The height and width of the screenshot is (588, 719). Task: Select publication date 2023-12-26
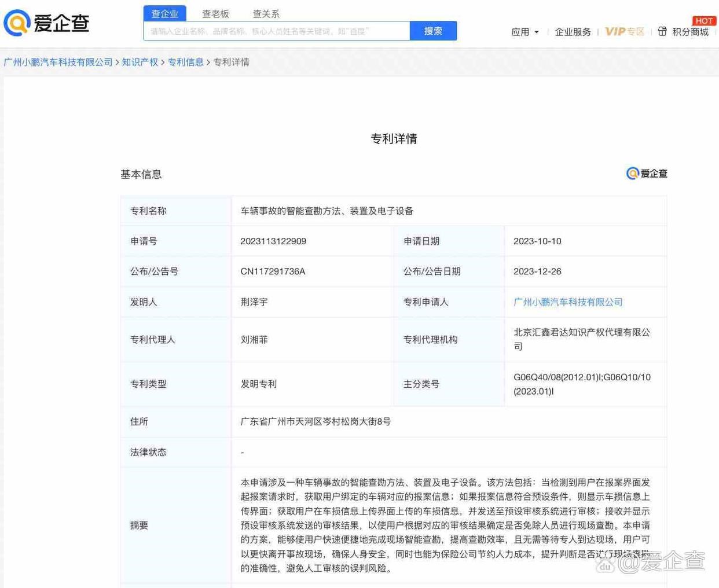(537, 271)
